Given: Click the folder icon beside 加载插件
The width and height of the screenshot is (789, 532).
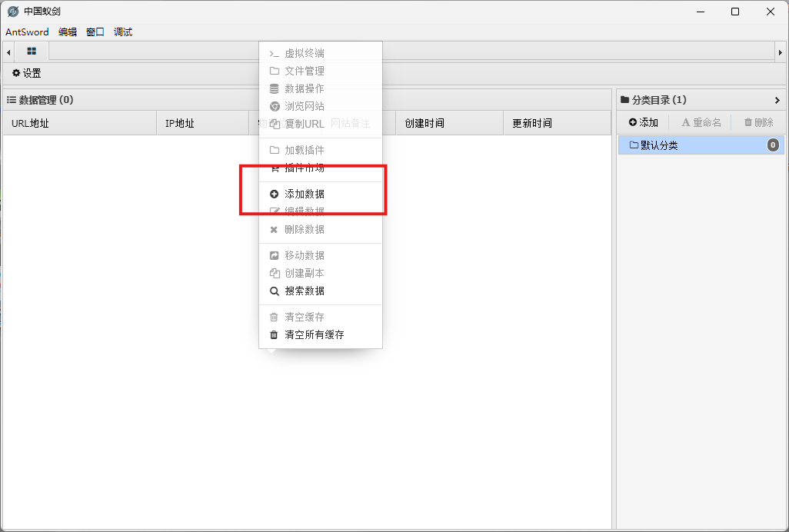Looking at the screenshot, I should click(x=275, y=150).
